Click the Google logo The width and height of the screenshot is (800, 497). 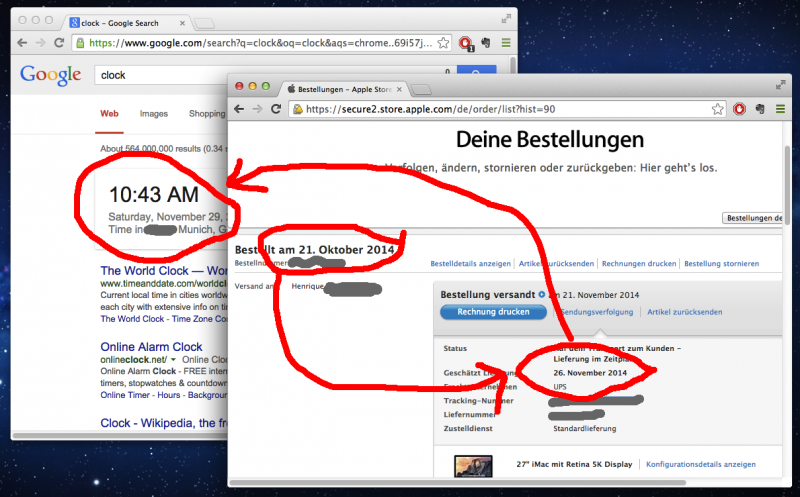[51, 75]
